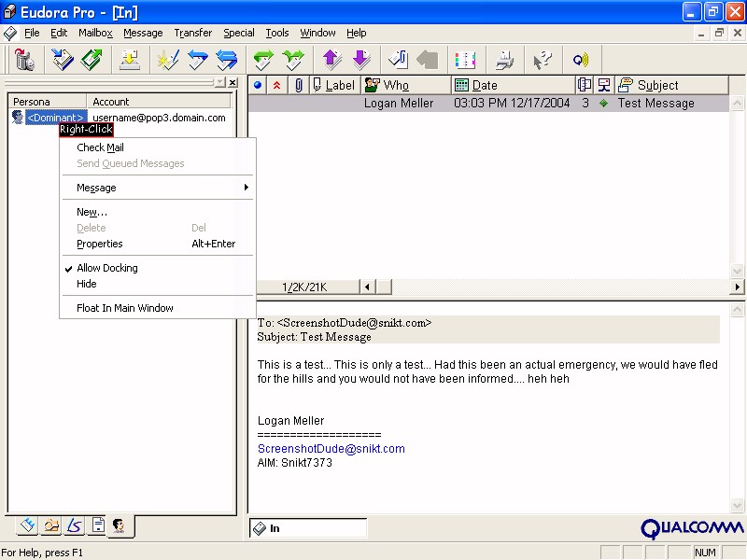Open the Address Book toolbar icon
This screenshot has height=560, width=747.
tap(465, 60)
